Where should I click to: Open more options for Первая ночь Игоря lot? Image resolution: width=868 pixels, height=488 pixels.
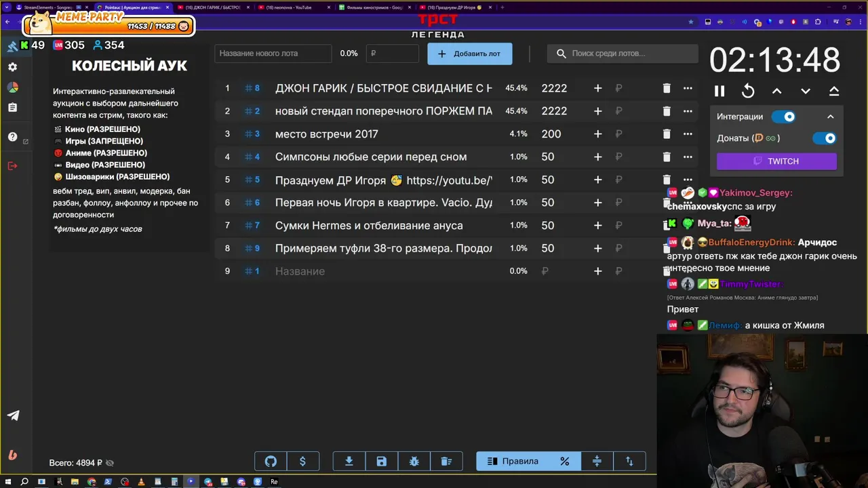688,203
